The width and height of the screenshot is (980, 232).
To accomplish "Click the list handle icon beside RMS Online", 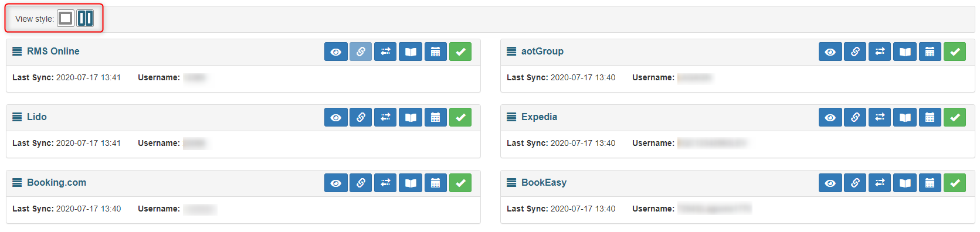I will pyautogui.click(x=17, y=52).
